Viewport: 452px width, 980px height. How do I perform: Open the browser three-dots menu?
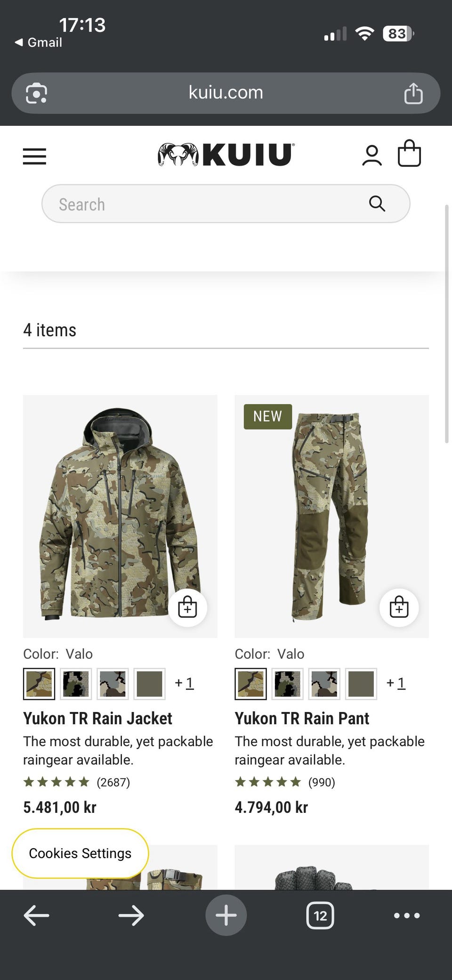(407, 915)
